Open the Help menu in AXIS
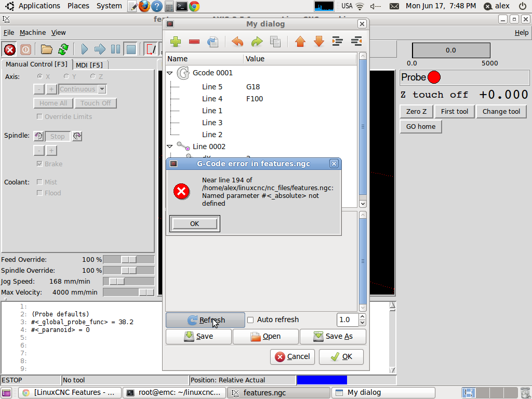The height and width of the screenshot is (399, 532). [x=522, y=33]
